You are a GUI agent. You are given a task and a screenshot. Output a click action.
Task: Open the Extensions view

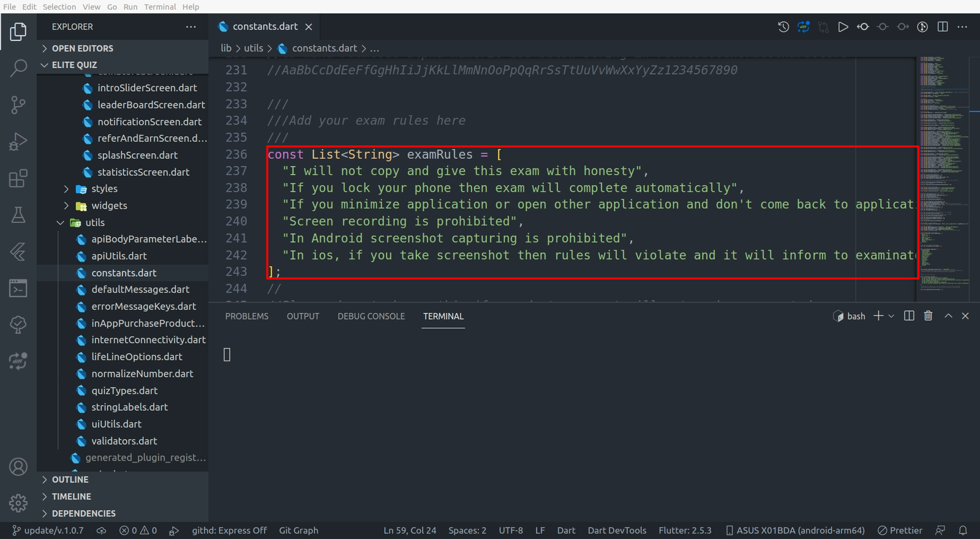click(18, 179)
